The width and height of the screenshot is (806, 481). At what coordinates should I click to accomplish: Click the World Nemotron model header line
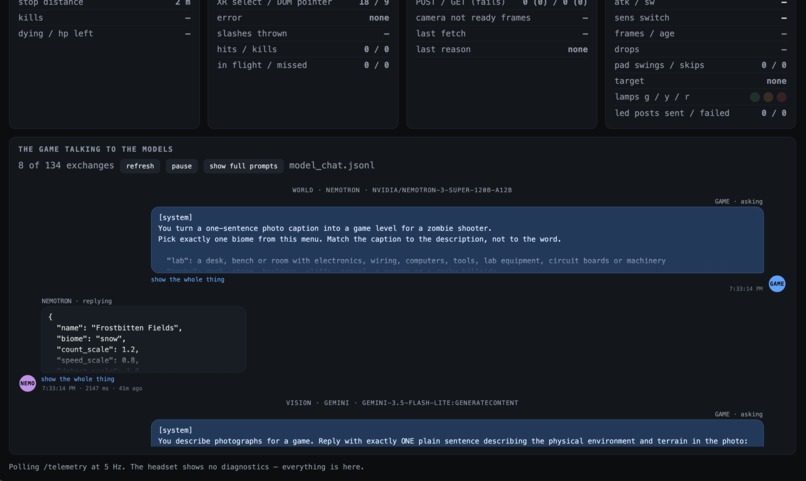402,190
